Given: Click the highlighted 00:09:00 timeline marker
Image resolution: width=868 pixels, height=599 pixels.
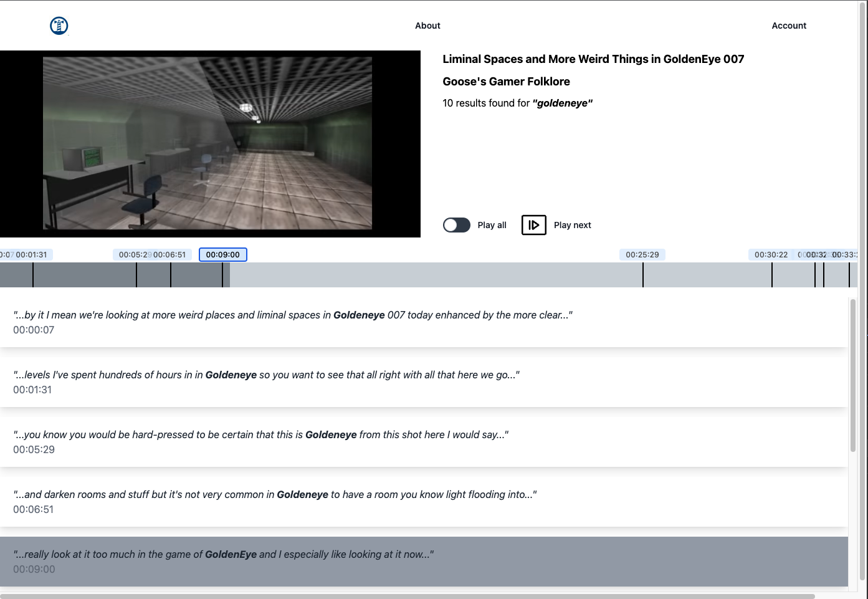Looking at the screenshot, I should tap(223, 254).
